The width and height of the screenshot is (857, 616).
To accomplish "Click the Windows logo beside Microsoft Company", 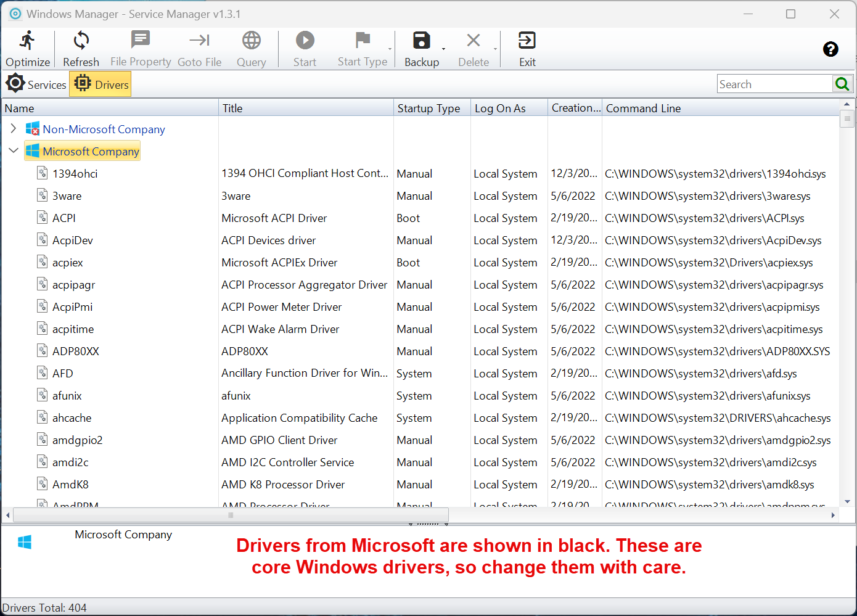I will [33, 151].
